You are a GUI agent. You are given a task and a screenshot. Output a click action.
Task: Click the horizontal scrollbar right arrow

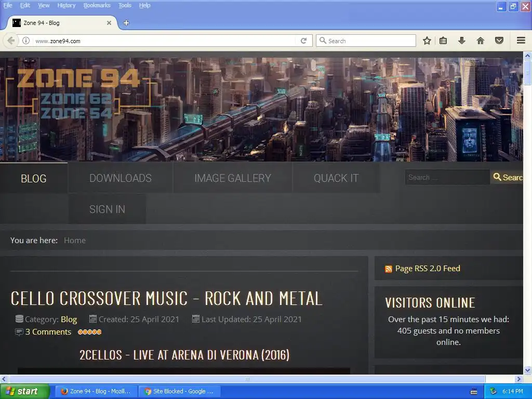(518, 379)
